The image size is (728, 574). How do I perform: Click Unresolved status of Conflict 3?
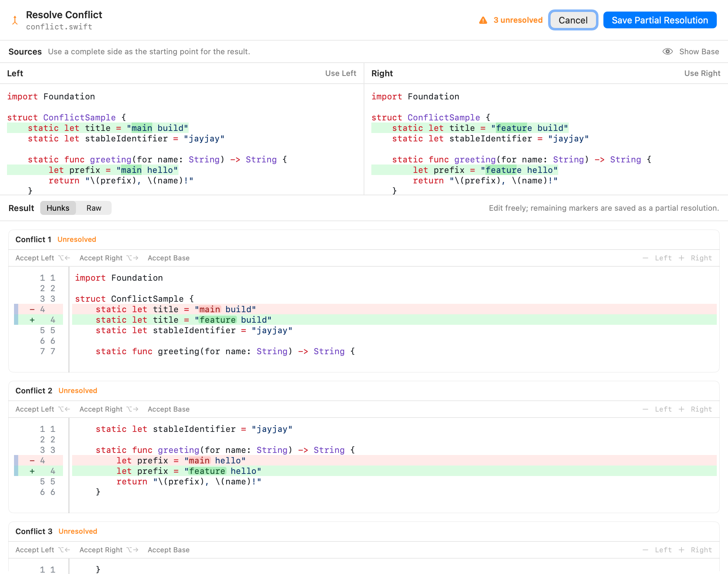click(78, 531)
